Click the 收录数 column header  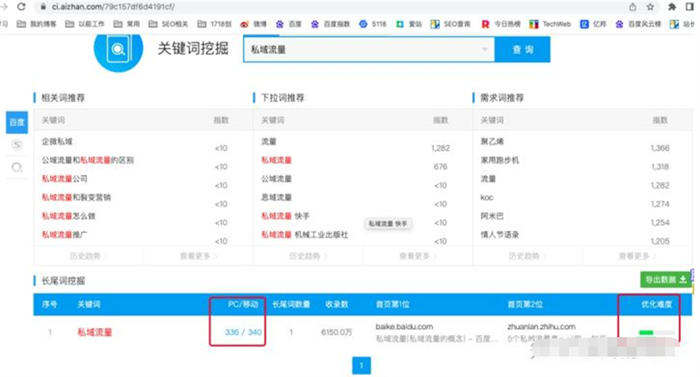(x=337, y=304)
